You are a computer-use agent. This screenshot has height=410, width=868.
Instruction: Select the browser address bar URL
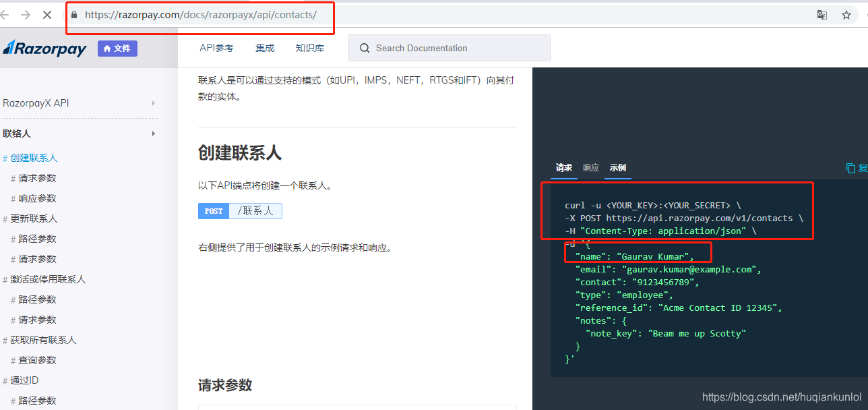[x=200, y=14]
